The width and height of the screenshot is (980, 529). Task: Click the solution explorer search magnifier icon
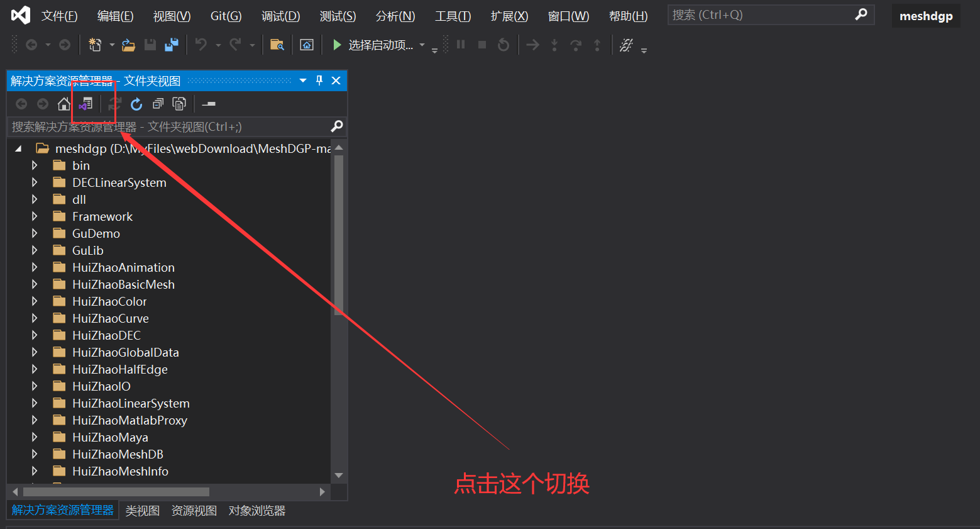(337, 126)
